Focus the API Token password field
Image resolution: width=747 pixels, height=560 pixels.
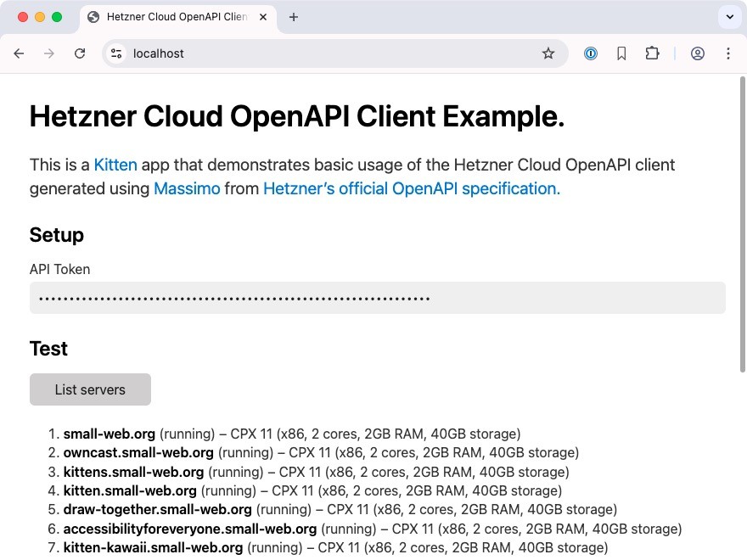[x=377, y=298]
